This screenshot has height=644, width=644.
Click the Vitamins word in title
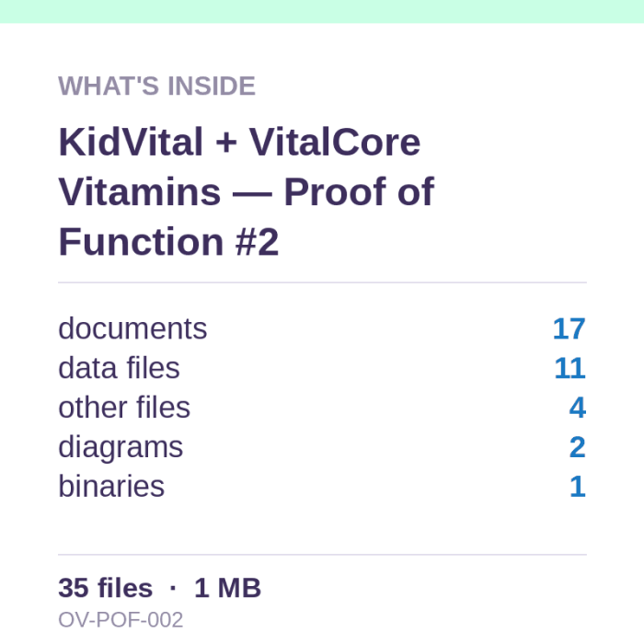[140, 191]
